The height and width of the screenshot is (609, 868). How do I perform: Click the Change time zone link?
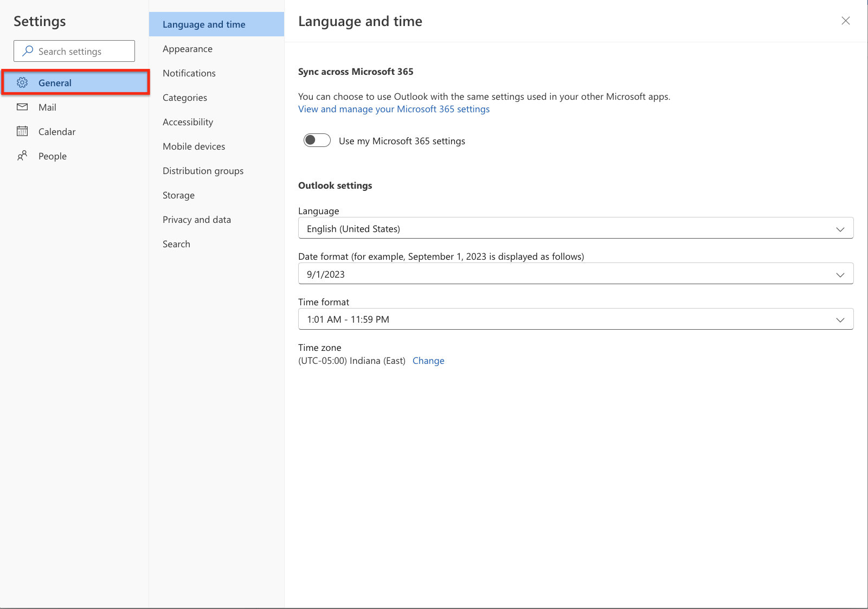tap(428, 361)
